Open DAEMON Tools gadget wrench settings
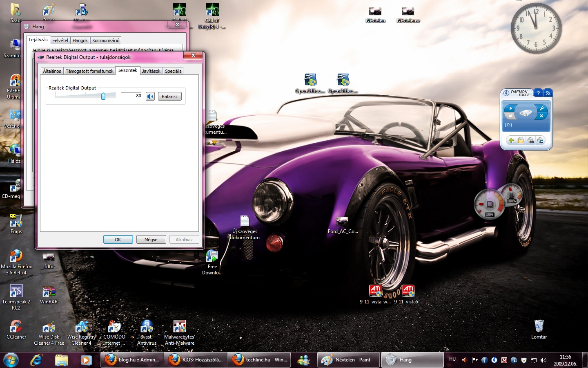The width and height of the screenshot is (588, 368). (x=541, y=108)
